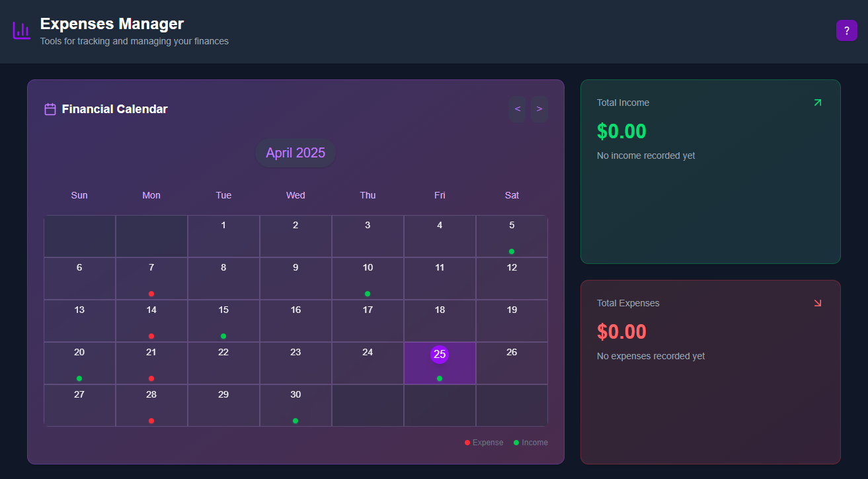The image size is (868, 479).
Task: Select April 13 on the calendar
Action: 79,321
